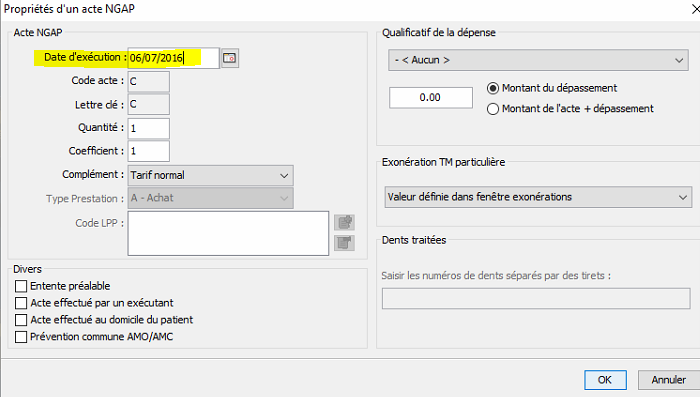Expand the Exonération TM particulière dropdown
The height and width of the screenshot is (397, 700).
(538, 197)
